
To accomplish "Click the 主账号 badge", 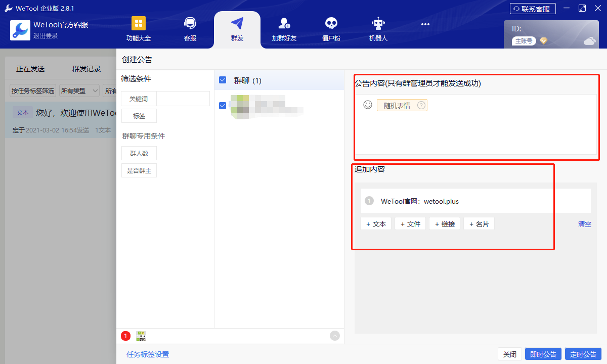I will 524,41.
